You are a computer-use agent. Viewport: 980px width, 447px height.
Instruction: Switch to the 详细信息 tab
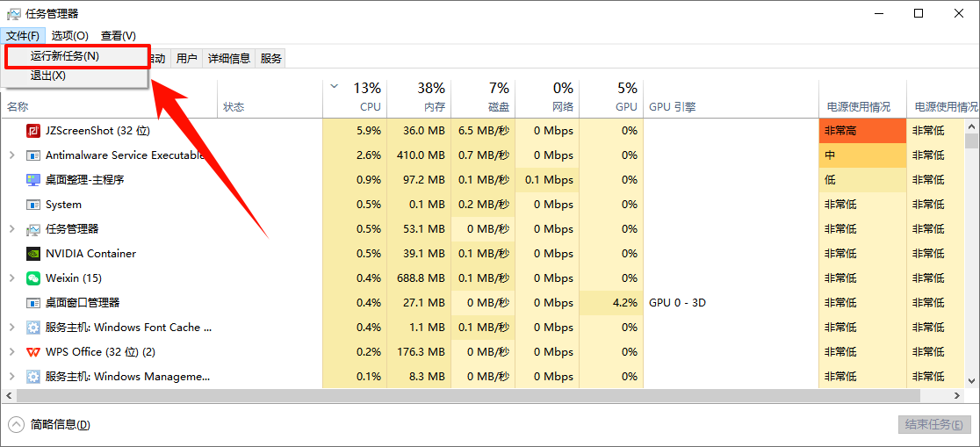coord(229,59)
